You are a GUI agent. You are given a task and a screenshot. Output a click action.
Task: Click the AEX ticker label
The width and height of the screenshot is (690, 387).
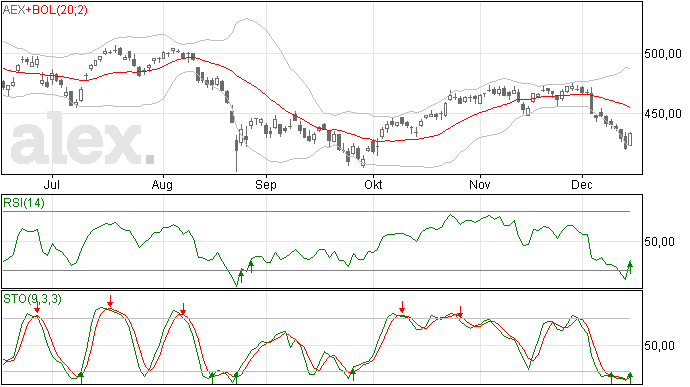(14, 10)
